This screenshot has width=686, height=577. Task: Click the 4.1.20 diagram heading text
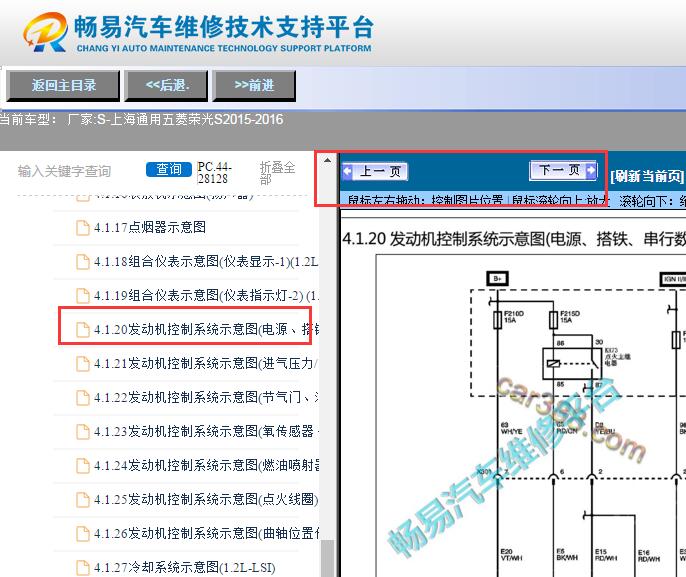[514, 239]
